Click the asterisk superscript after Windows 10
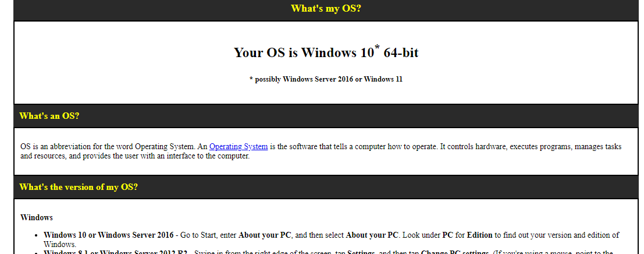 pos(377,47)
